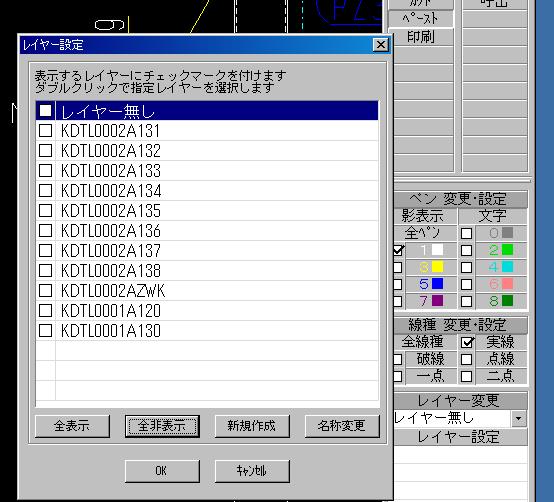Check the KDTL0002A136 layer checkbox
554x502 pixels.
click(45, 231)
